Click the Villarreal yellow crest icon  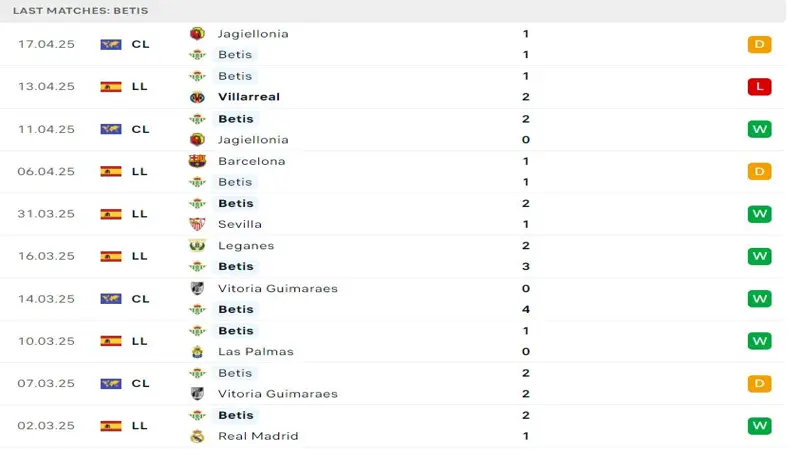click(x=197, y=97)
